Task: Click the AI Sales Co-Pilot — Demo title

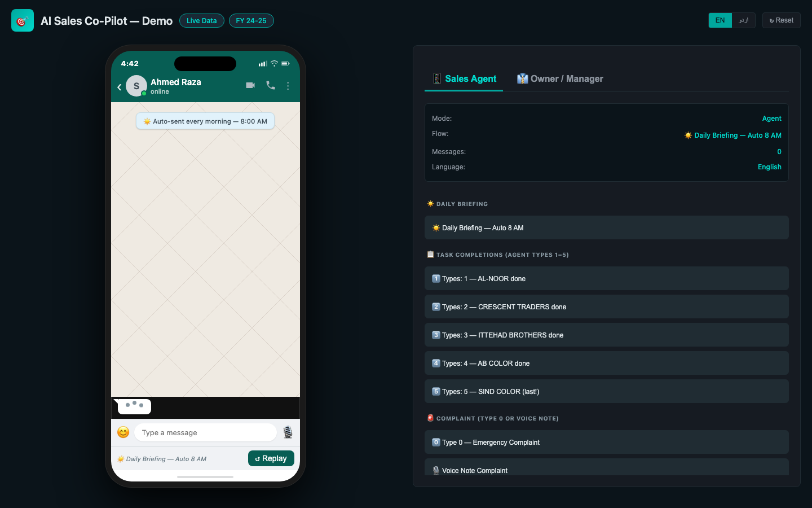Action: (x=107, y=21)
